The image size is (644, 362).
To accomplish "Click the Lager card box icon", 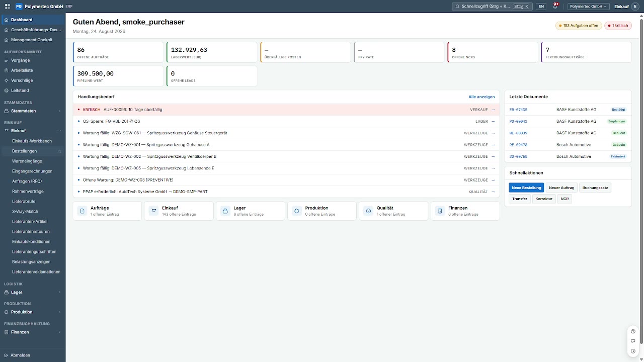I will click(225, 211).
